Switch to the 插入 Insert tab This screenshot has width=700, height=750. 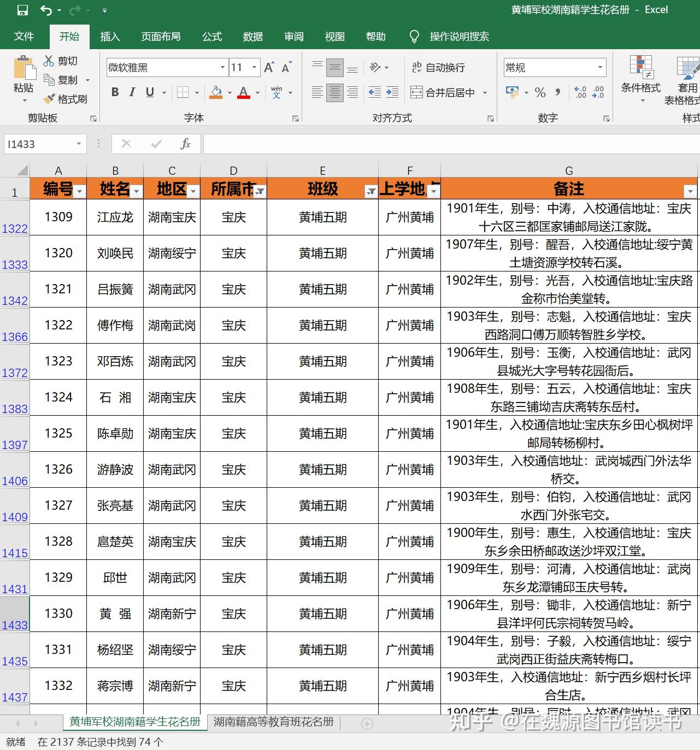pyautogui.click(x=110, y=36)
